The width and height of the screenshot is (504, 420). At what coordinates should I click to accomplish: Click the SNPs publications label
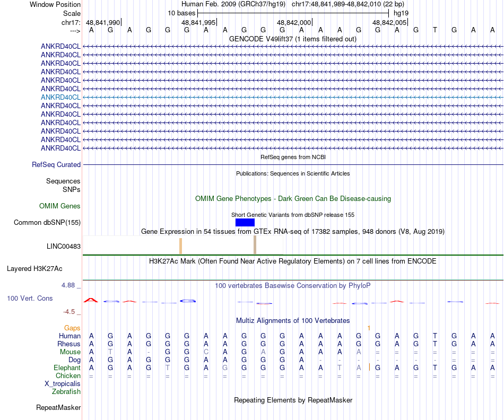72,190
